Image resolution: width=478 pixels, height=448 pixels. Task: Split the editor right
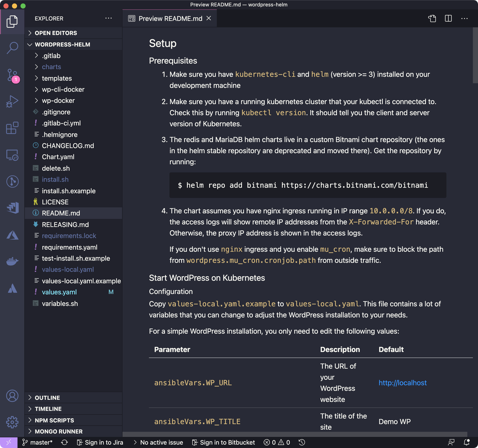(x=448, y=18)
